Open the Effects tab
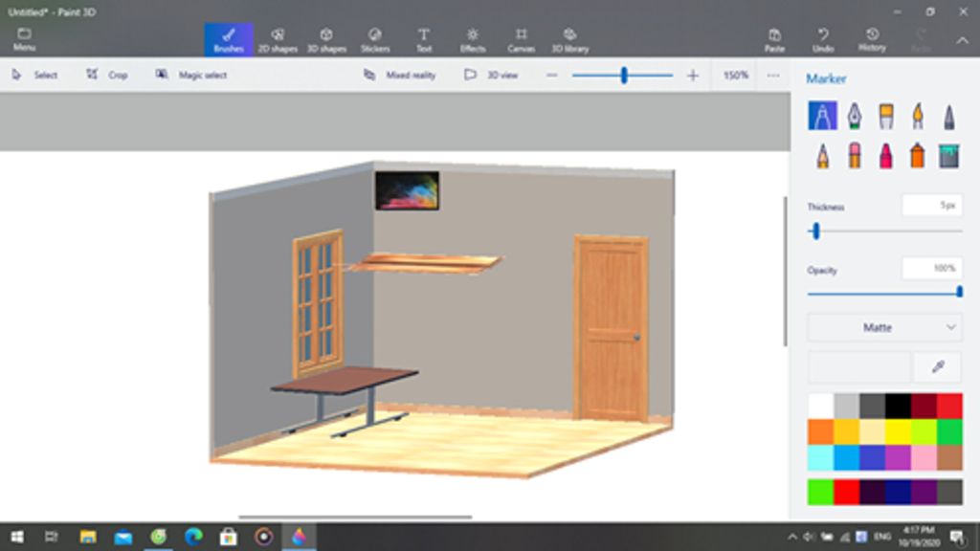980x551 pixels. (473, 40)
